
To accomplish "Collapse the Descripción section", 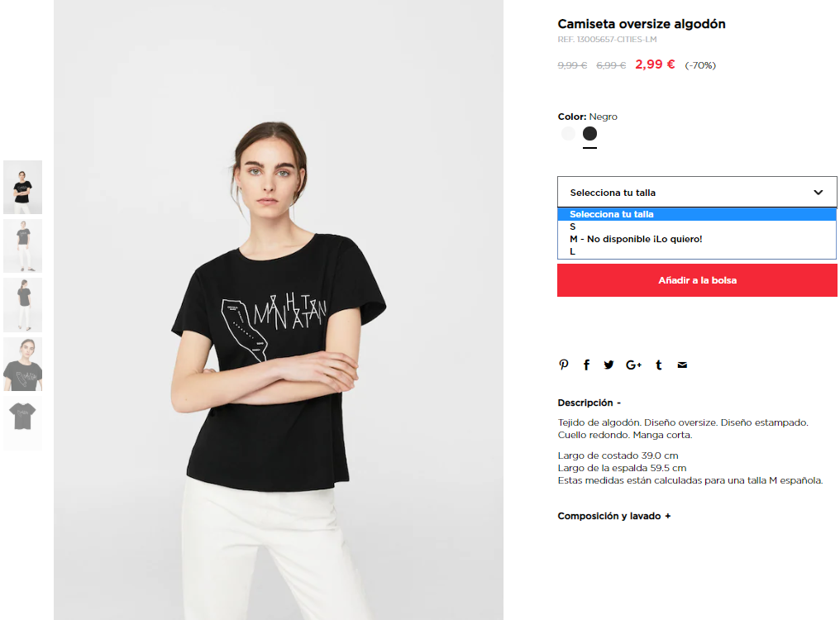I will click(x=589, y=403).
